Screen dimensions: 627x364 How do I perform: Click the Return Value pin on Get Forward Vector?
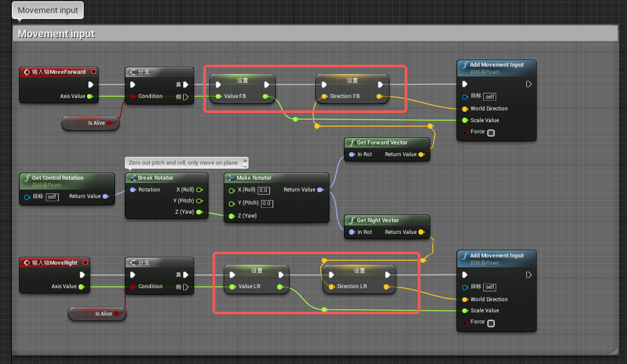(421, 155)
